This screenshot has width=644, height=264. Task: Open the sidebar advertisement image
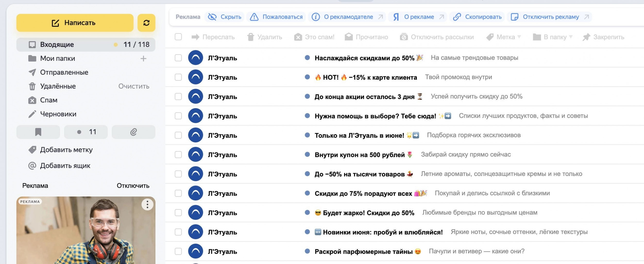coord(86,230)
